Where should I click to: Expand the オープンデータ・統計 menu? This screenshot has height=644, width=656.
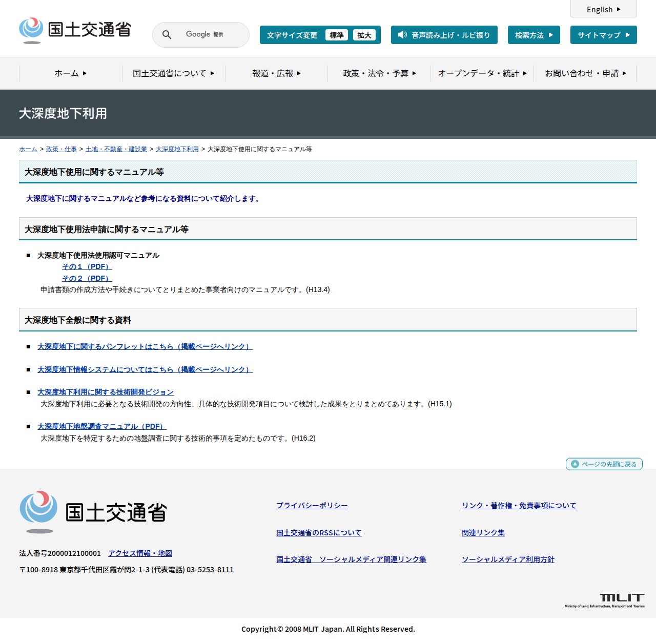tap(481, 73)
